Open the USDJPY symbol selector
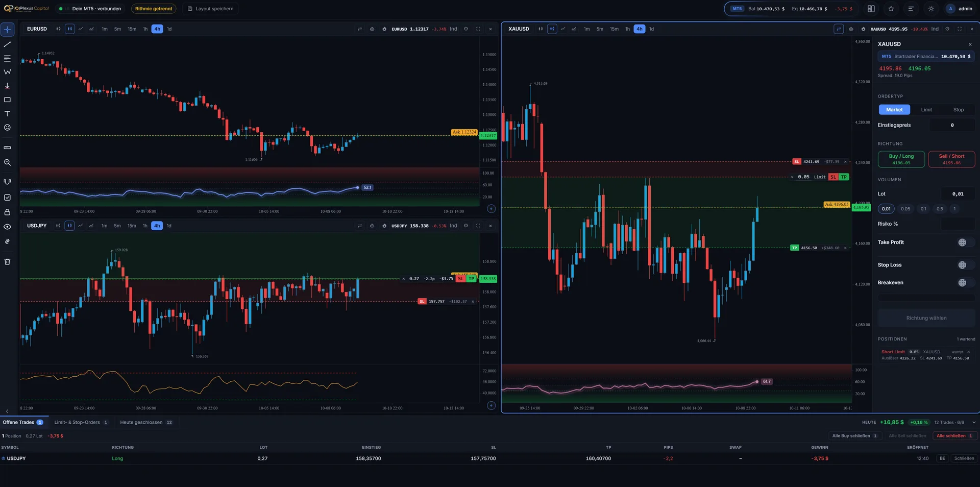Screen dimensions: 980x487 pyautogui.click(x=37, y=226)
